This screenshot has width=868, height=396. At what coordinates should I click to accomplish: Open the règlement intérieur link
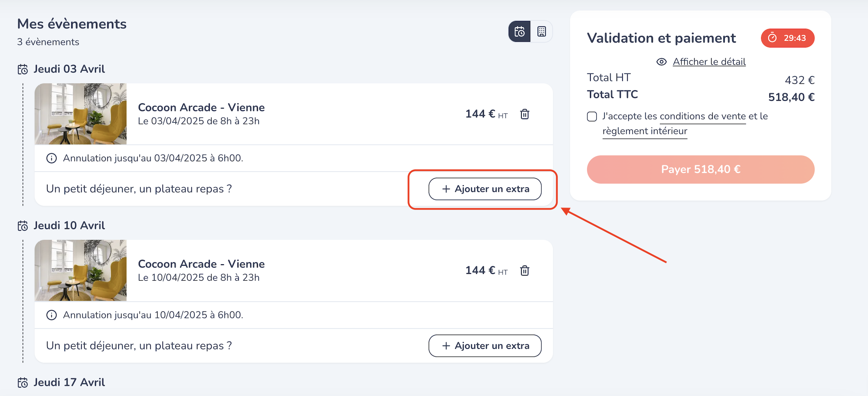[644, 131]
